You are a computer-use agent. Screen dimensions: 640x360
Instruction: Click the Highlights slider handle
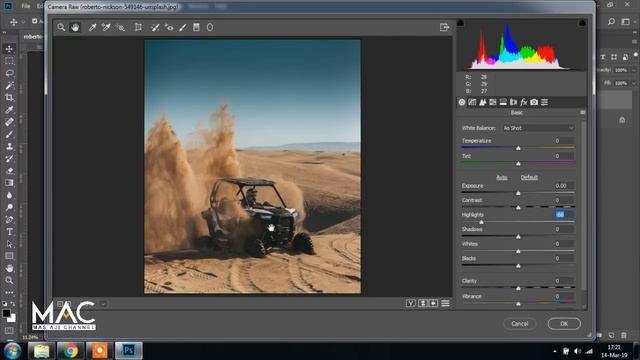pyautogui.click(x=481, y=222)
